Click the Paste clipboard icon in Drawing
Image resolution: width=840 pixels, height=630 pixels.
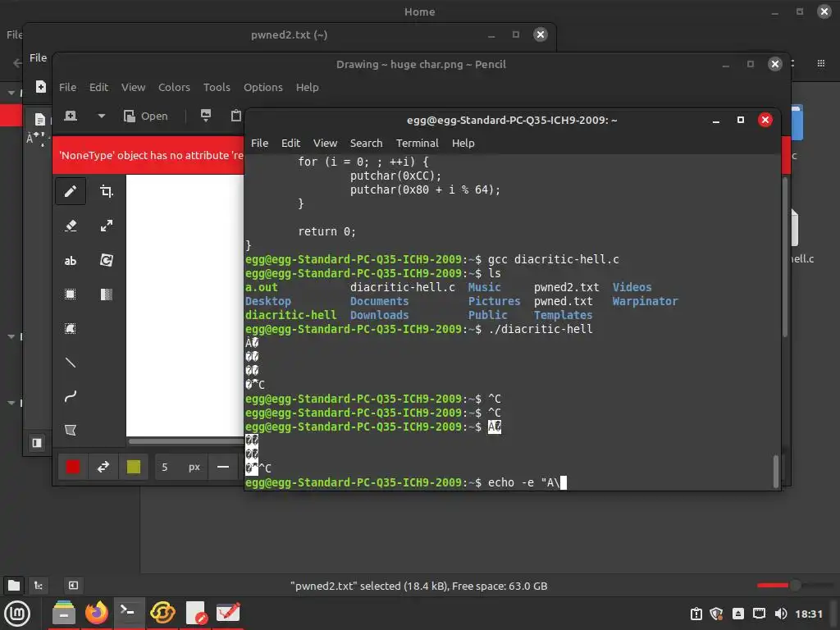point(235,116)
